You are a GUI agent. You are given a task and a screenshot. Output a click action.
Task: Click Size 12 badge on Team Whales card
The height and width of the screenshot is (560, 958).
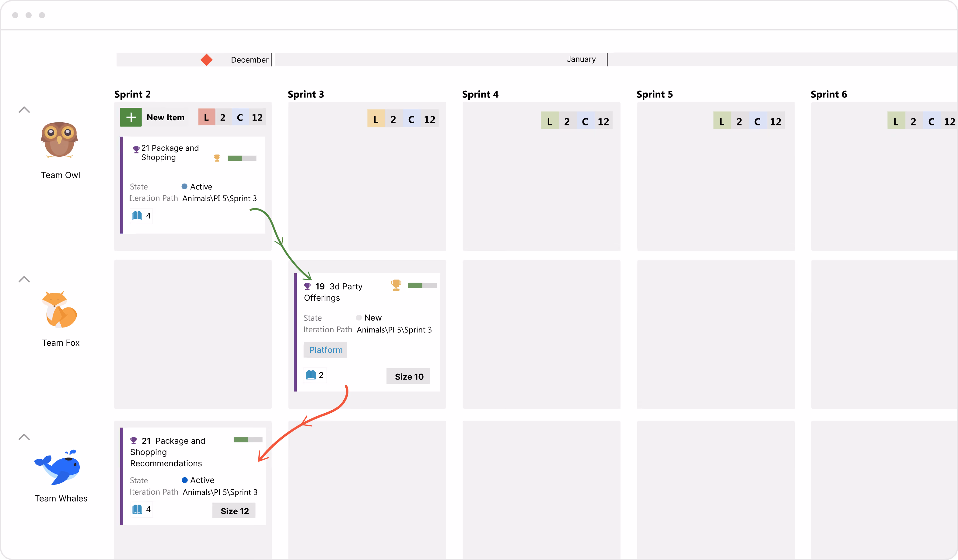tap(234, 511)
